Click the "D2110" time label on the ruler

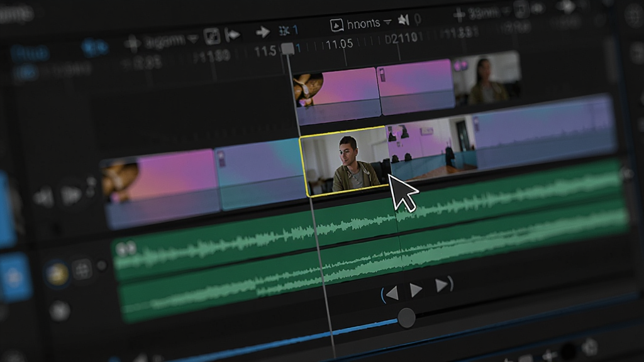401,39
